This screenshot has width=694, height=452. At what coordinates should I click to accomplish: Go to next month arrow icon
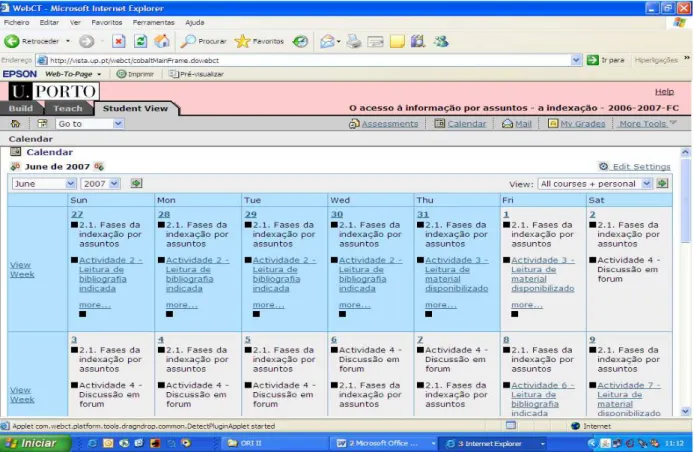[x=99, y=167]
